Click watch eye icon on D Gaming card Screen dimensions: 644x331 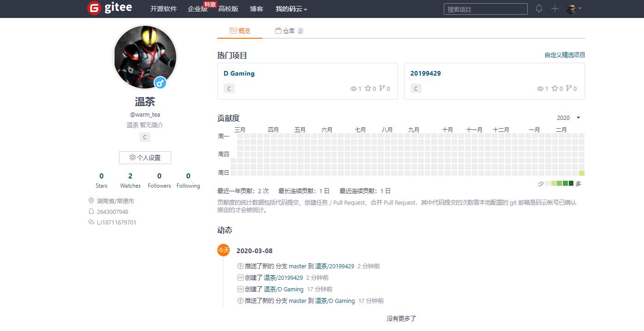coord(353,89)
